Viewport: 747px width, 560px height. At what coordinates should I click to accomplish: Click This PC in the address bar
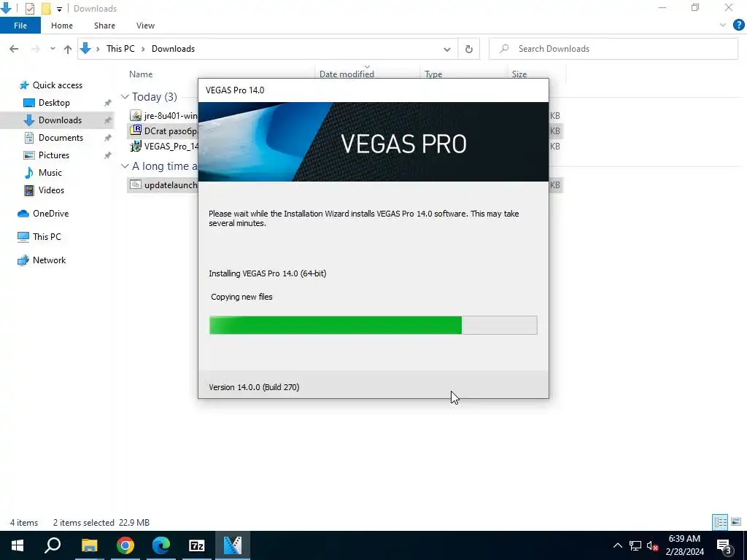click(120, 49)
